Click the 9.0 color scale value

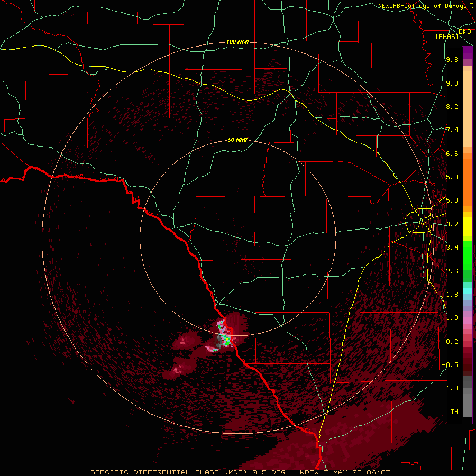(452, 83)
